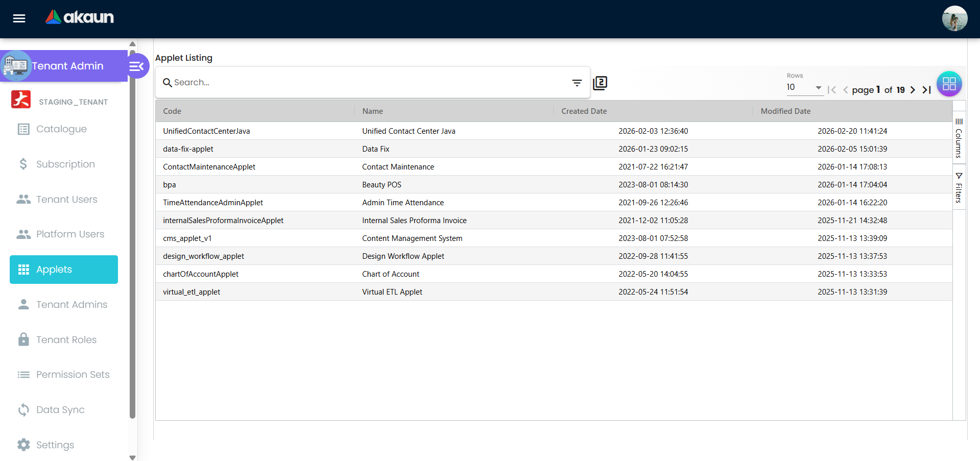Open Data Sync page
The image size is (980, 461).
(x=64, y=410)
